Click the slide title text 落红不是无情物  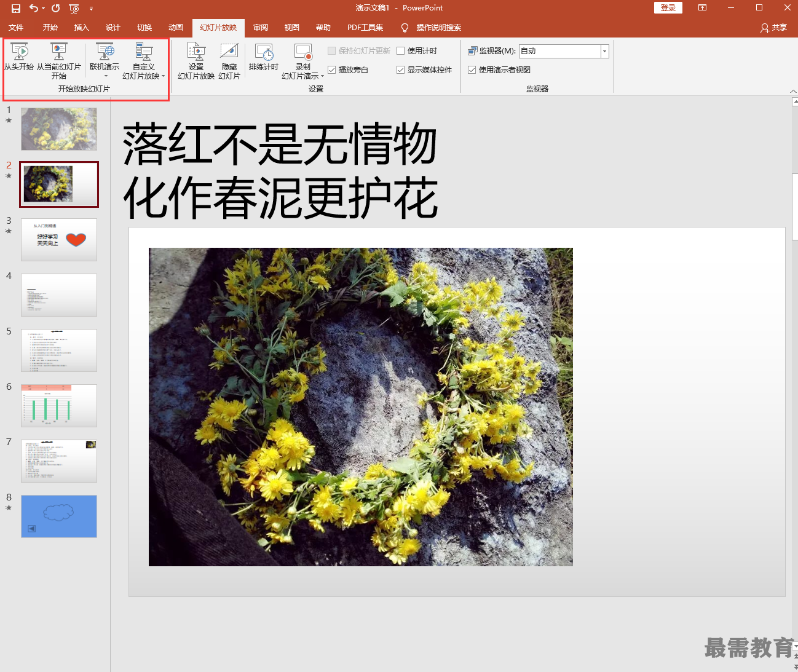(x=280, y=144)
